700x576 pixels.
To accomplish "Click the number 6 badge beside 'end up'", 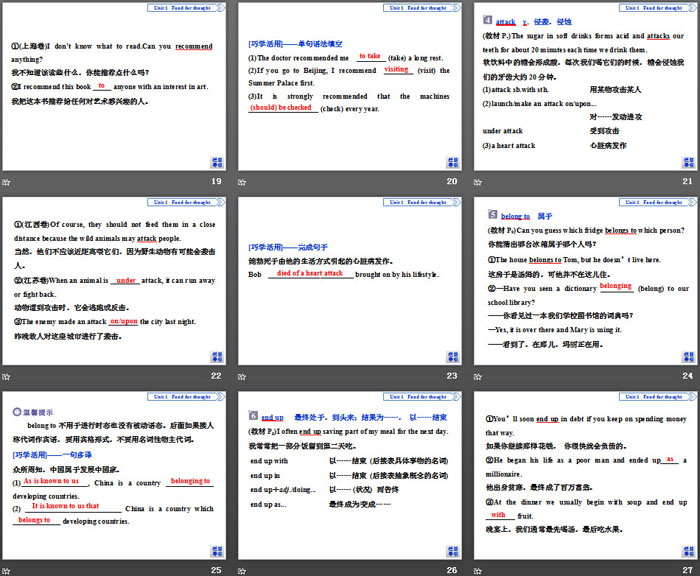I will pos(253,416).
